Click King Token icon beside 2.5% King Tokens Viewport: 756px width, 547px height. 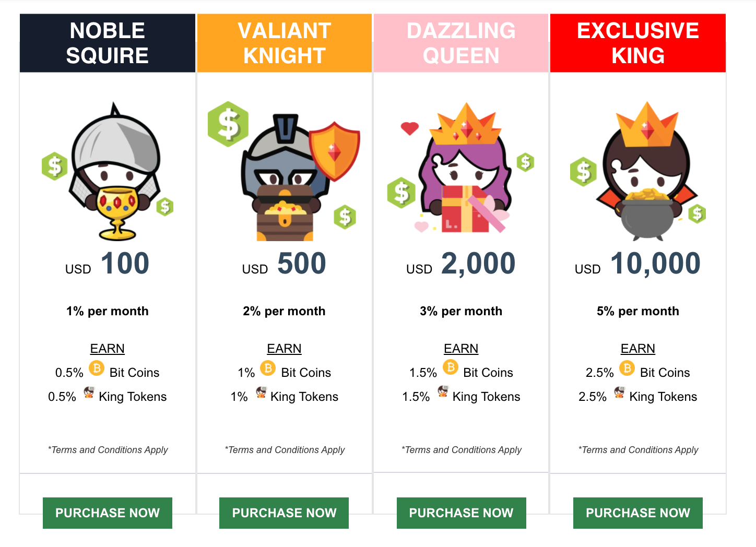620,393
